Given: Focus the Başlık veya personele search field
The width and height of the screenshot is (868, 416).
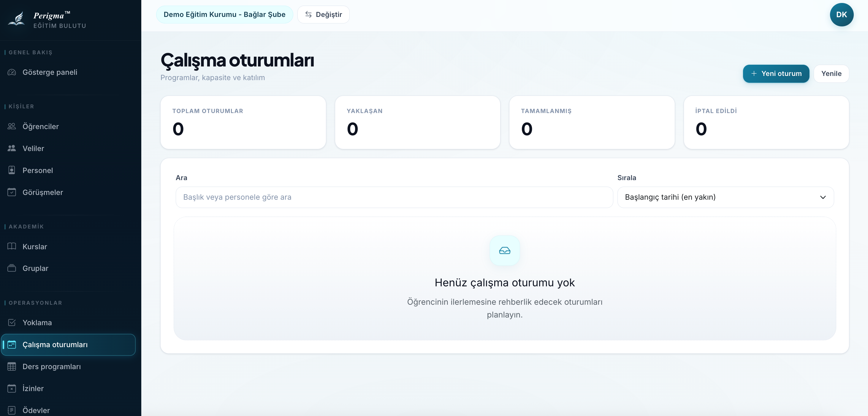Looking at the screenshot, I should pos(394,197).
